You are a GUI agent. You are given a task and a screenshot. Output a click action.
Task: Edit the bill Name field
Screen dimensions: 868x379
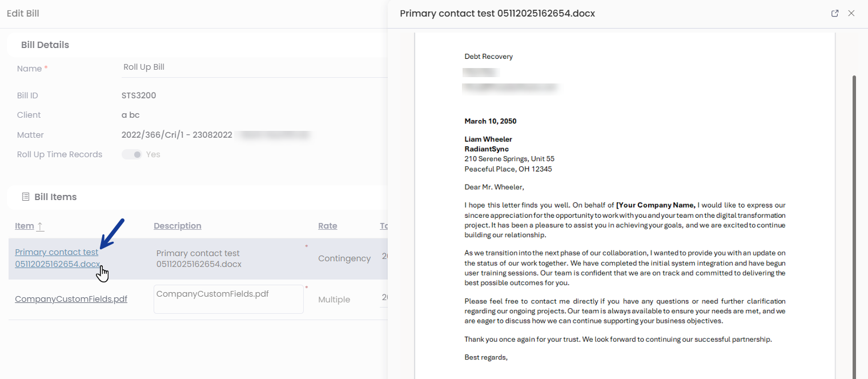[251, 67]
